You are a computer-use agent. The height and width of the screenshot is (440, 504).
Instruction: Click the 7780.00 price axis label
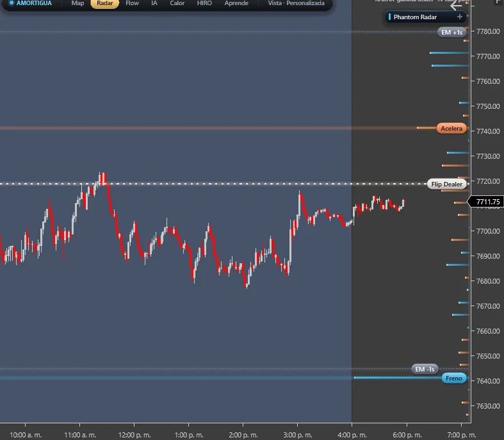pos(488,31)
